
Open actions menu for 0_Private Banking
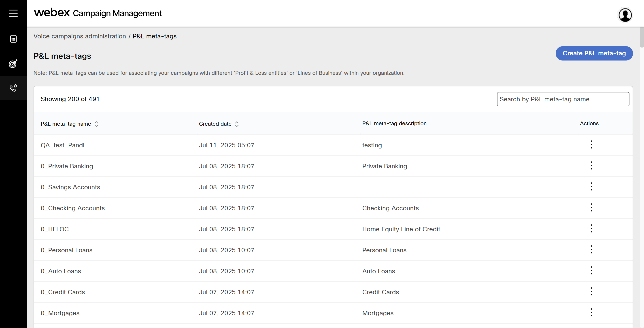[591, 165]
